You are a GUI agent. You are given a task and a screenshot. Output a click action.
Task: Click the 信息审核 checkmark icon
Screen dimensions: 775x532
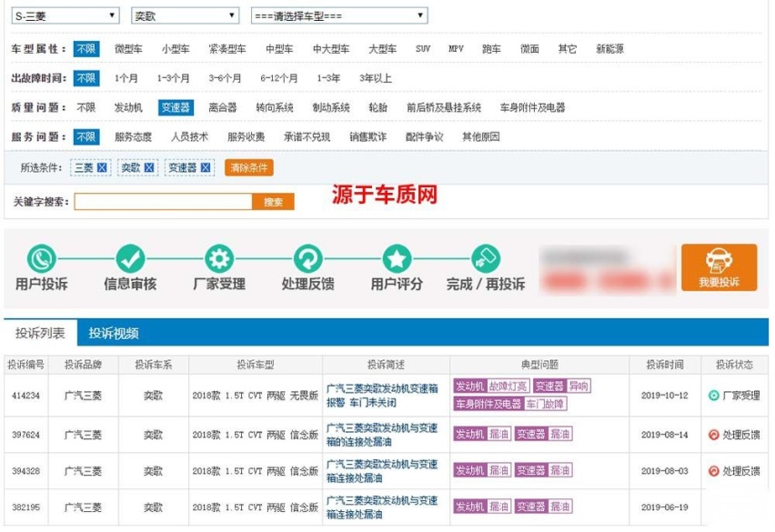pyautogui.click(x=130, y=258)
